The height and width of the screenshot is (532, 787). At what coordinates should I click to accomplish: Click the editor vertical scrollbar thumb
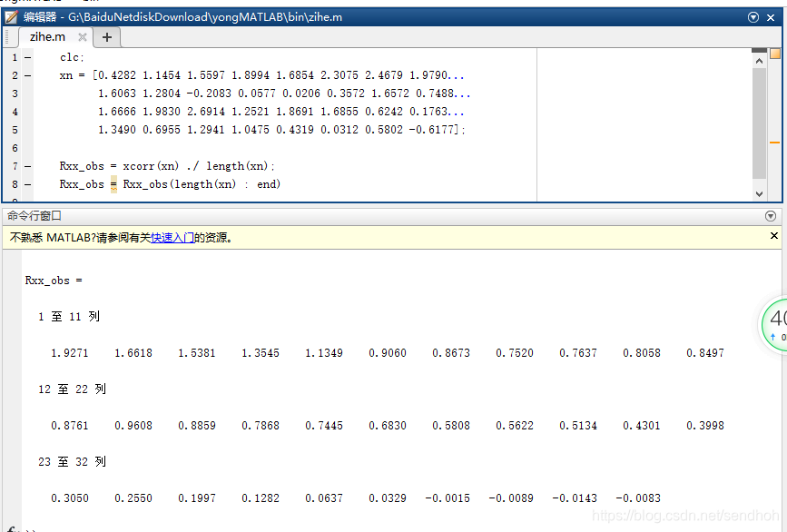(x=759, y=123)
